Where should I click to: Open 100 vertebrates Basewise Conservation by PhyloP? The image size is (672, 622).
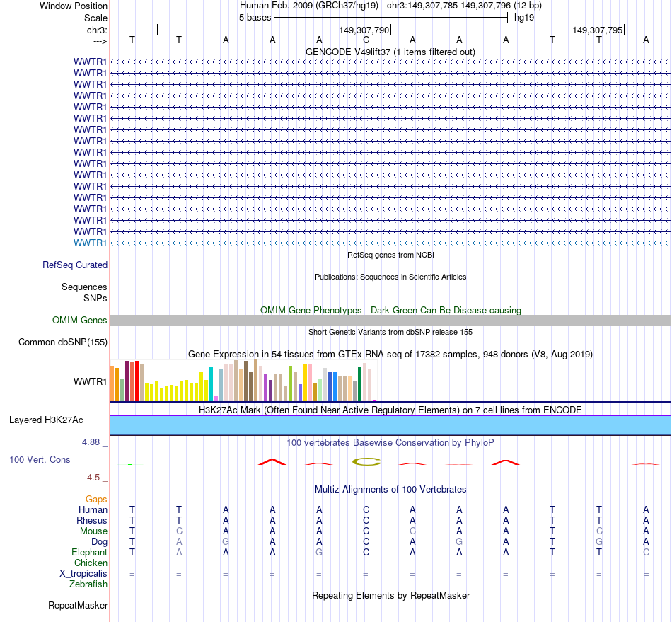(390, 442)
